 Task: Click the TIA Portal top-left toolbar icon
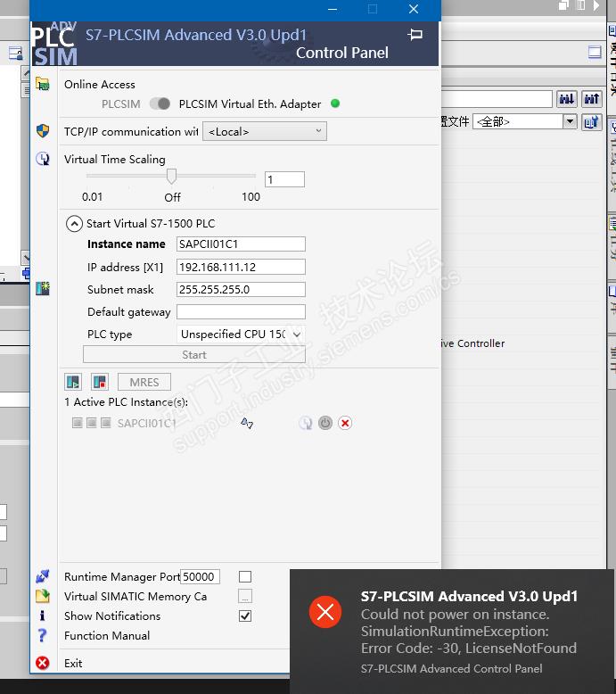coord(16,54)
